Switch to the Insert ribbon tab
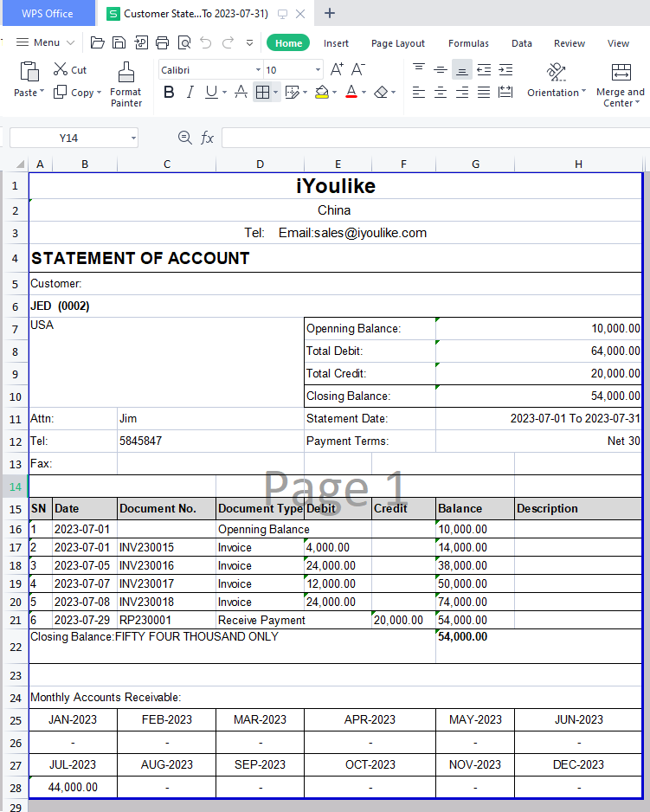Viewport: 650px width, 812px height. (337, 43)
